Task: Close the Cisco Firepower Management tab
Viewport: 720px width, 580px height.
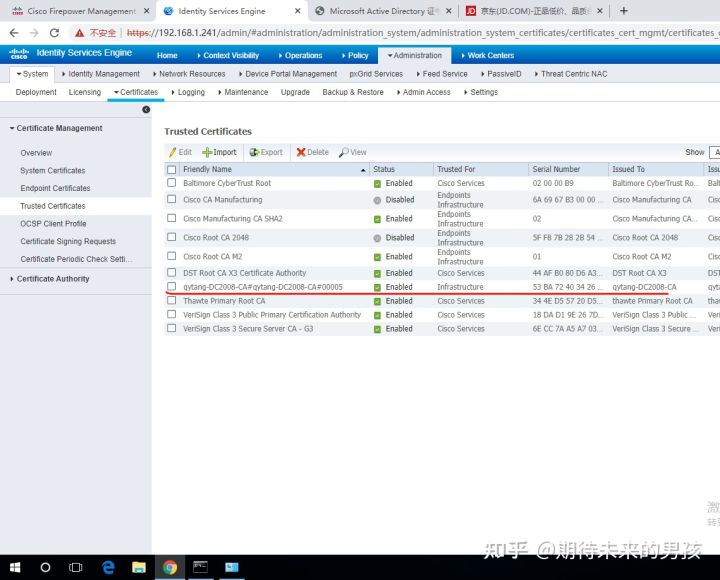Action: (146, 11)
